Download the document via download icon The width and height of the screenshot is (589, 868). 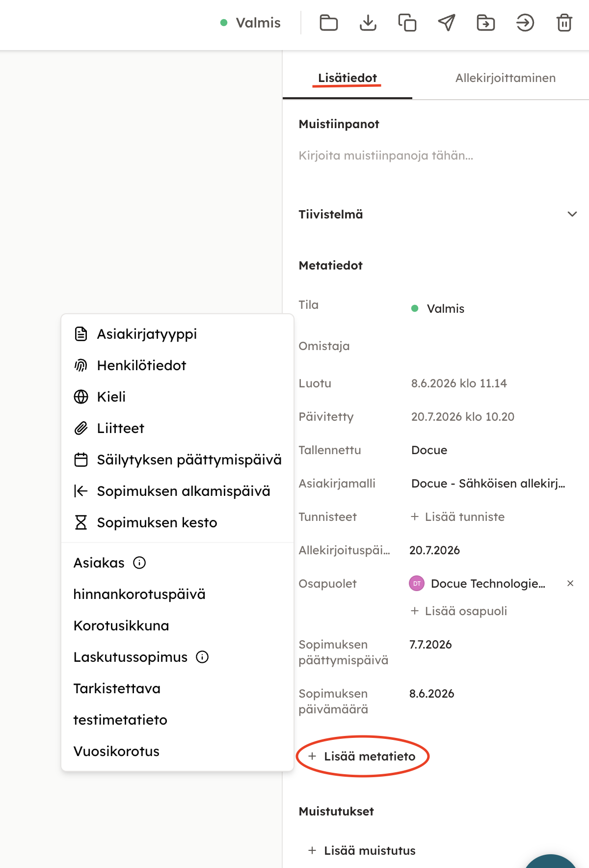click(368, 23)
